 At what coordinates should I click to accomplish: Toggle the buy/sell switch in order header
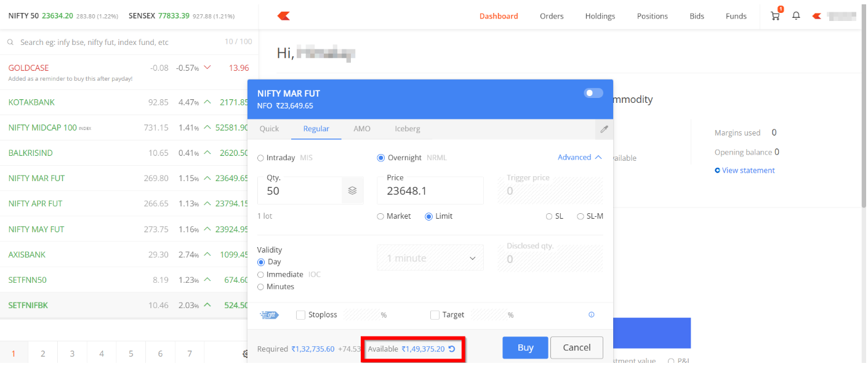593,93
